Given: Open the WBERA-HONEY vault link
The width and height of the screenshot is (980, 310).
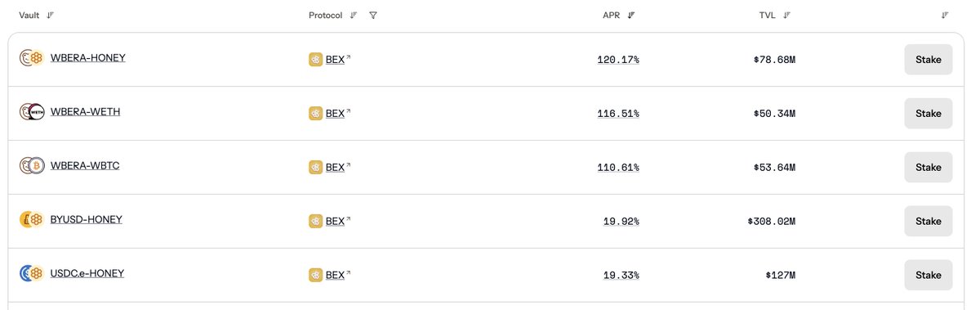Looking at the screenshot, I should (87, 58).
